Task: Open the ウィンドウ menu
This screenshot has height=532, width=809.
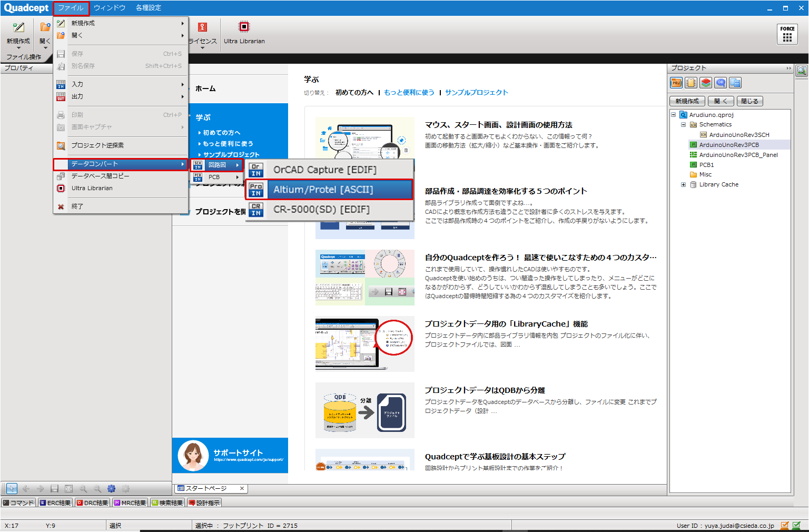Action: [x=110, y=8]
